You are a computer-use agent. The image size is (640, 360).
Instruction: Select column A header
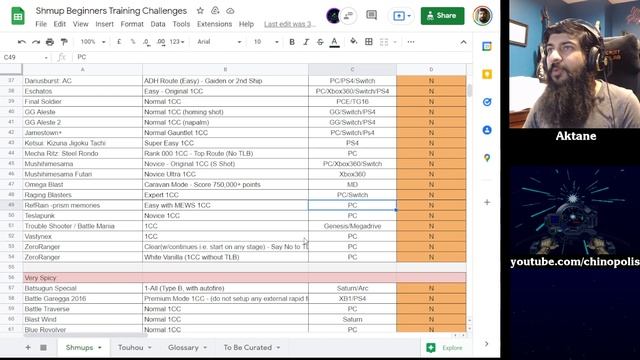[82, 69]
